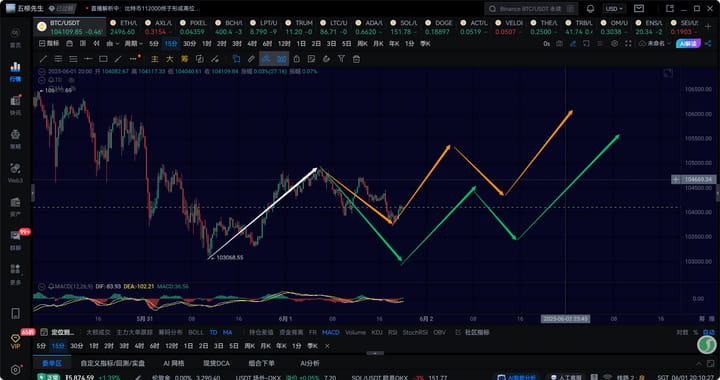Viewport: 720px width, 380px height.
Task: Click the VIP diamond icon in sidebar
Action: [x=15, y=341]
